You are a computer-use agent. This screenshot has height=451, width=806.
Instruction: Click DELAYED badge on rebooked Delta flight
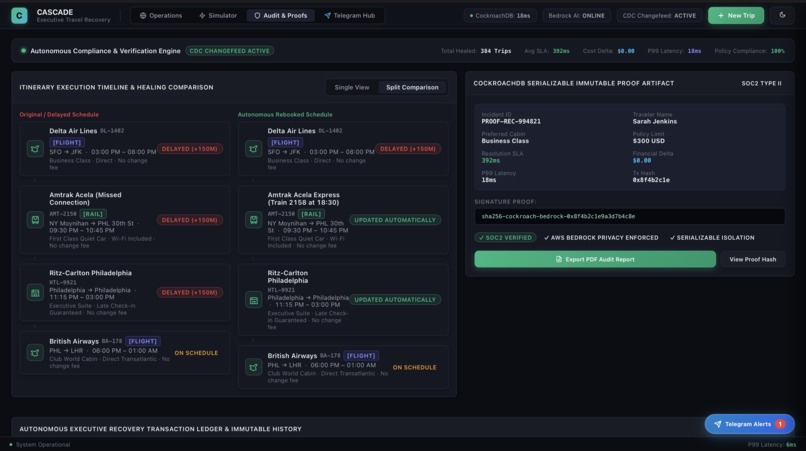click(408, 149)
